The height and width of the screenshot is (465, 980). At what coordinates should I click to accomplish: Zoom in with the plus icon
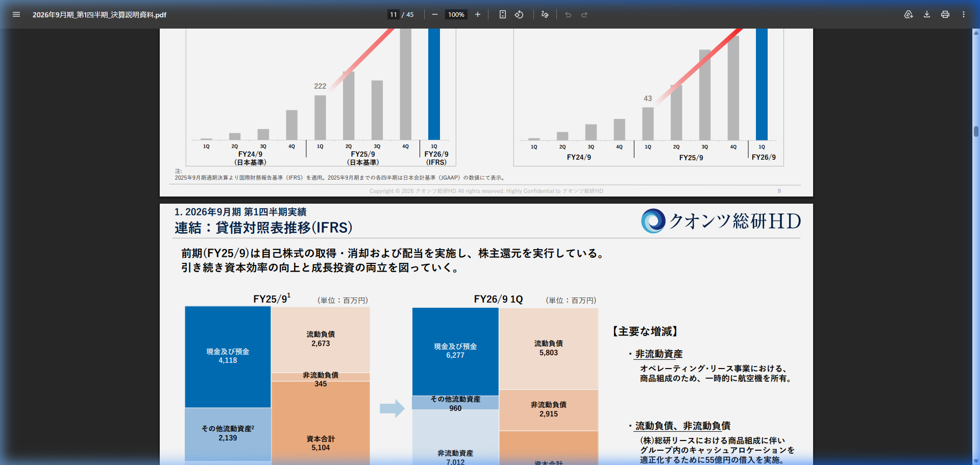pos(477,14)
